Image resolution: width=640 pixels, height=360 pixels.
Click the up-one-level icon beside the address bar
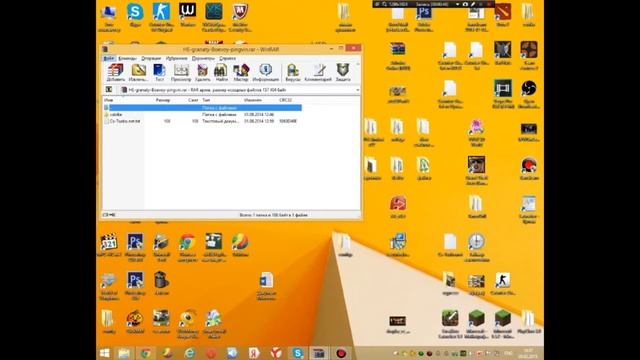tap(109, 89)
